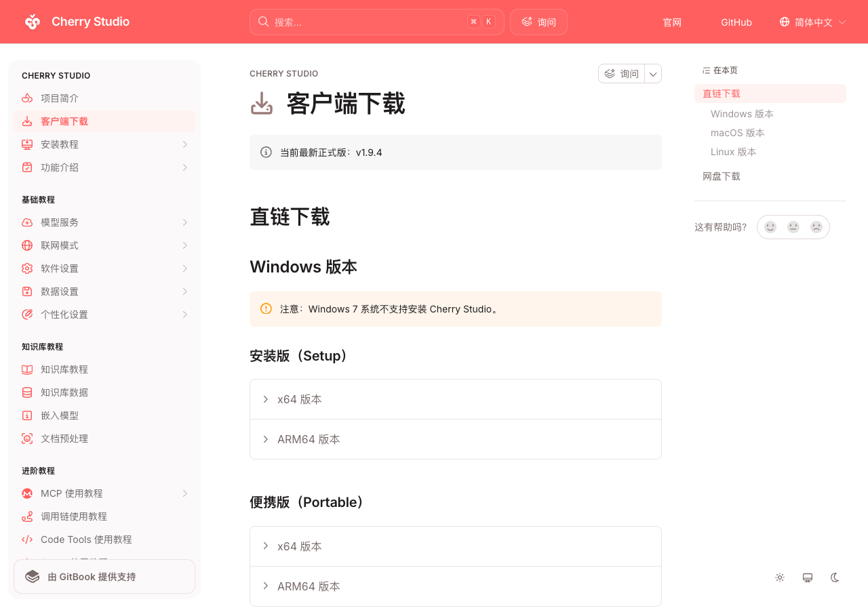Click the large download icon by page title

262,104
